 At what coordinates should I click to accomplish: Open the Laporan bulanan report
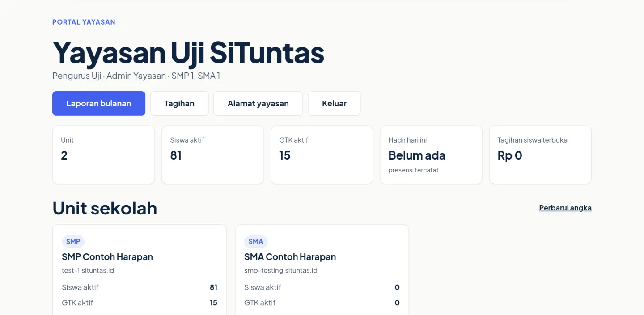click(99, 104)
